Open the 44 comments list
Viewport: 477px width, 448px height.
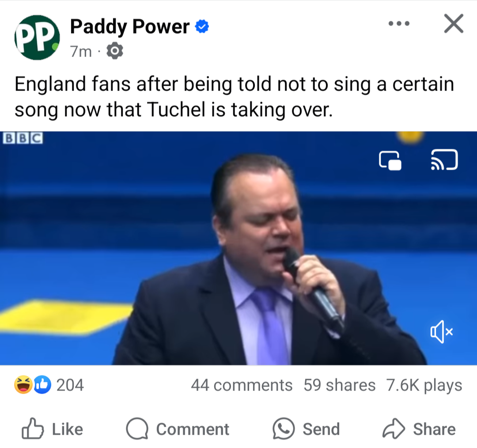pos(242,385)
